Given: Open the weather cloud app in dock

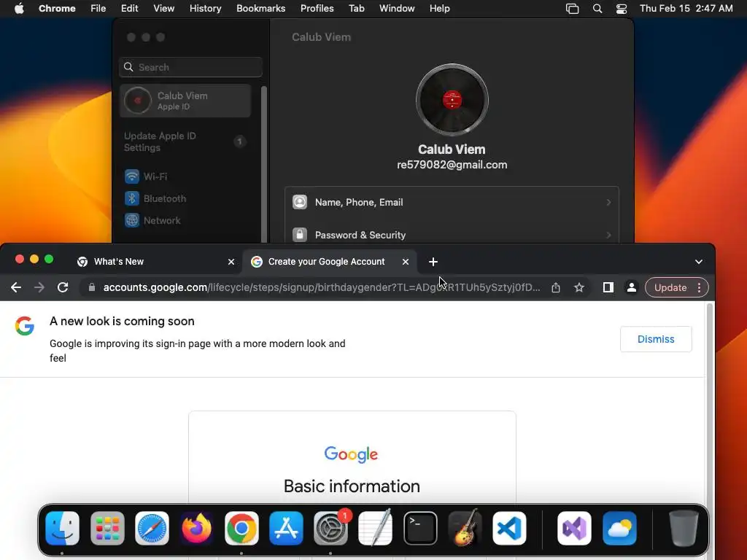Looking at the screenshot, I should pos(619,528).
